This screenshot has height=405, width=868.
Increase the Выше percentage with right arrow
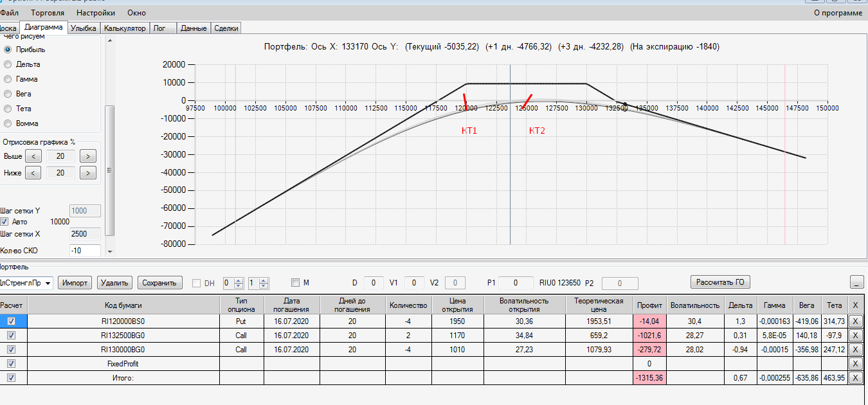(x=88, y=156)
